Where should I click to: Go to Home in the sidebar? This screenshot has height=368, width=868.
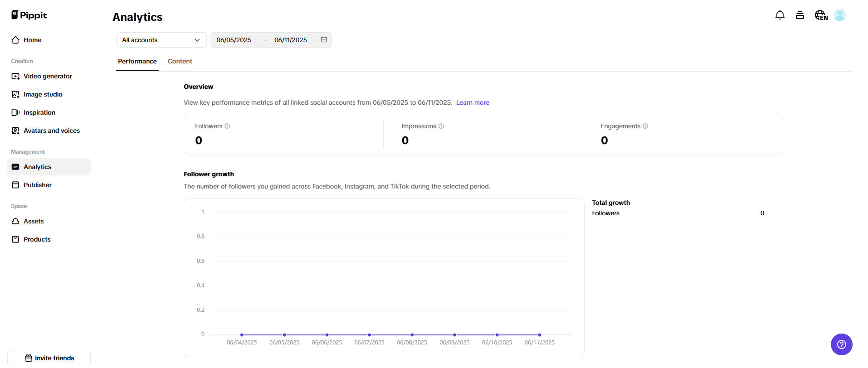click(x=49, y=40)
